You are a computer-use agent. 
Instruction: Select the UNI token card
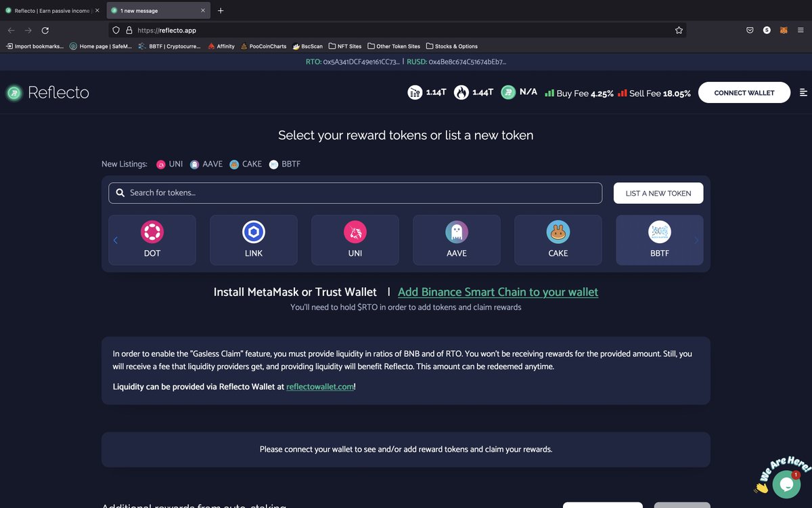(355, 240)
